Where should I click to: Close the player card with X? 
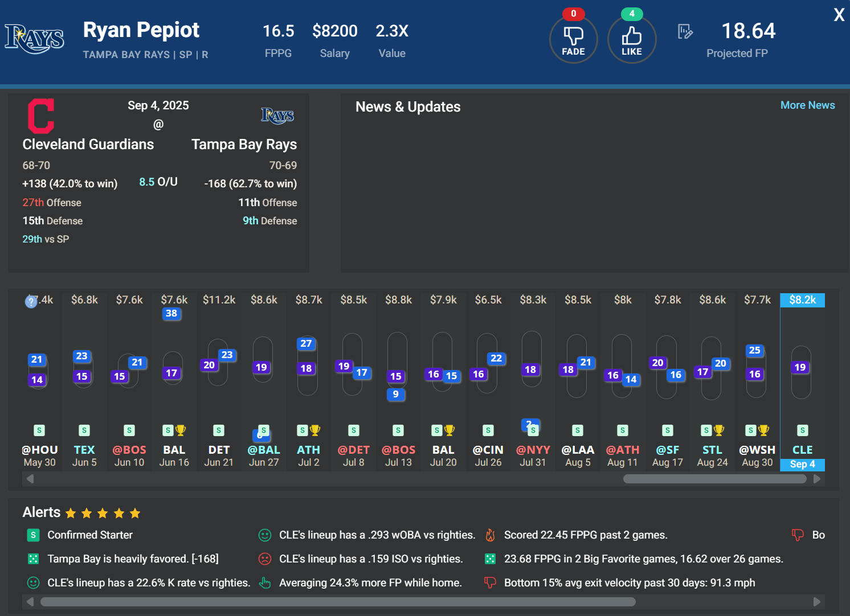coord(839,15)
